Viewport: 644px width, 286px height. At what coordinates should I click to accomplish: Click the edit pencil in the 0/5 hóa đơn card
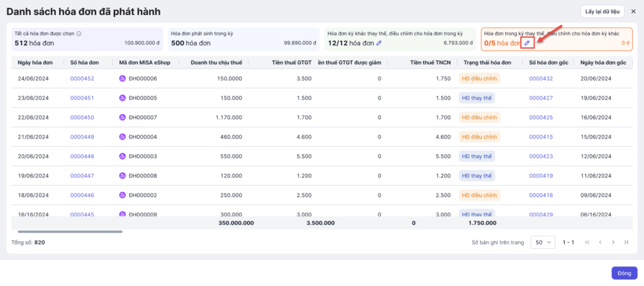[x=528, y=43]
